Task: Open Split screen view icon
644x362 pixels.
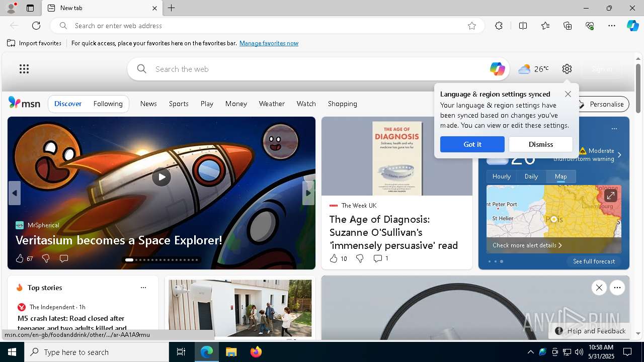Action: (523, 26)
